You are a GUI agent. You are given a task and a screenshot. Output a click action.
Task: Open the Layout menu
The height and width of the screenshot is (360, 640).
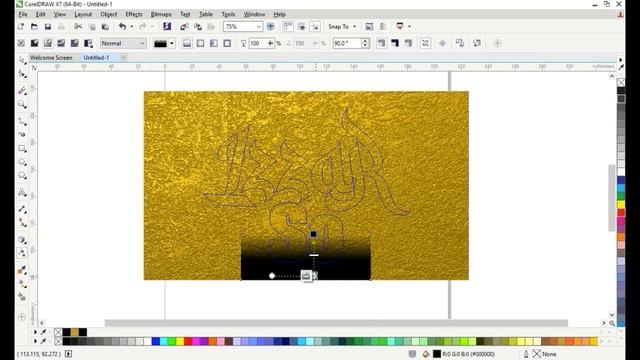coord(83,14)
